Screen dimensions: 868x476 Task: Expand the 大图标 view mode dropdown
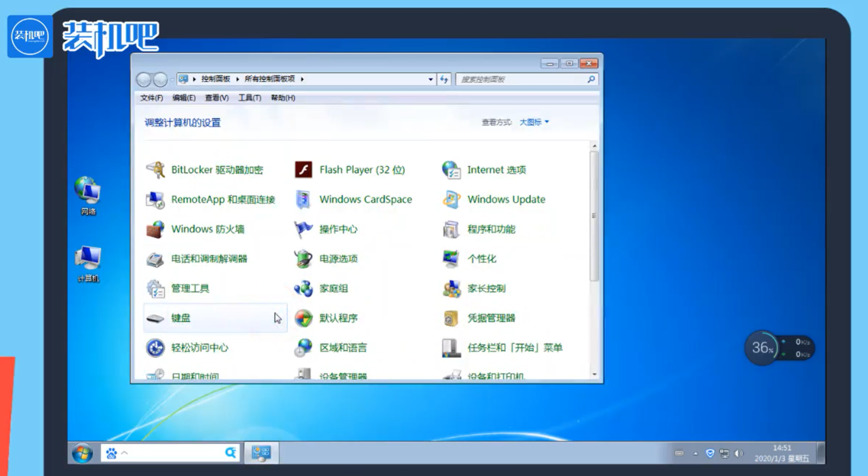click(x=534, y=122)
